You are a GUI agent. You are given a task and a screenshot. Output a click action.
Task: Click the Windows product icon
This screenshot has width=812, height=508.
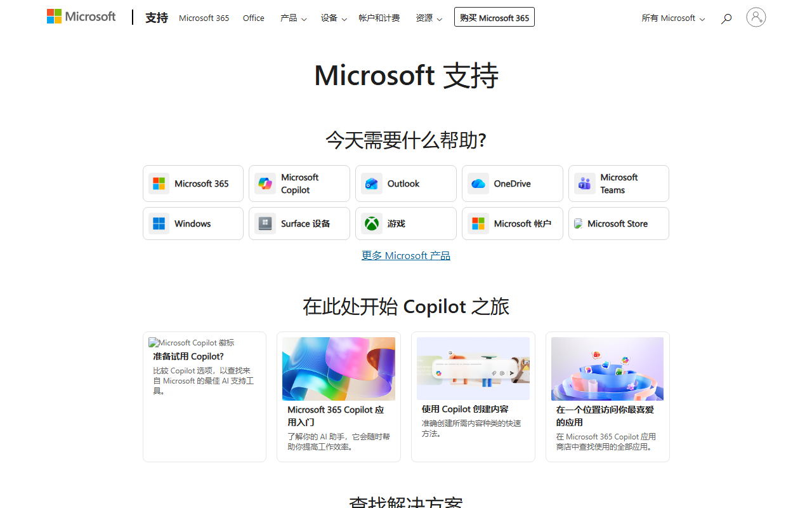pyautogui.click(x=159, y=224)
